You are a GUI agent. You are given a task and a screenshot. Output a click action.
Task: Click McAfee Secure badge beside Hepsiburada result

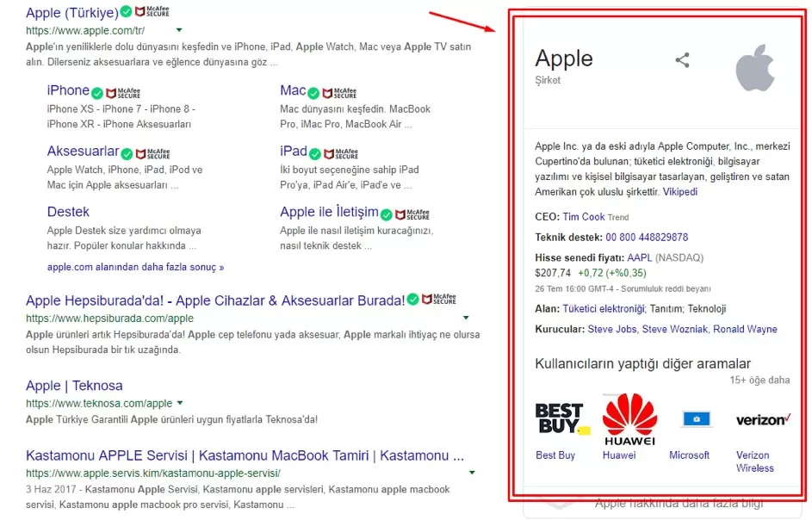click(x=439, y=300)
